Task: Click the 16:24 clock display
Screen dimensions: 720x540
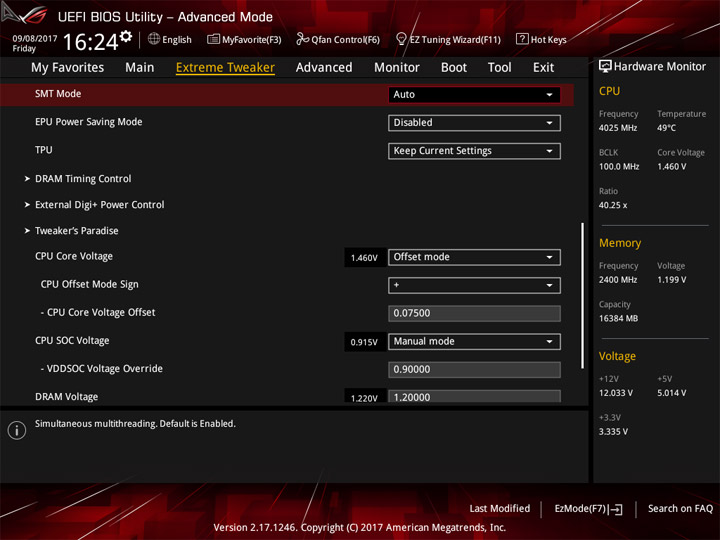Action: (x=90, y=42)
